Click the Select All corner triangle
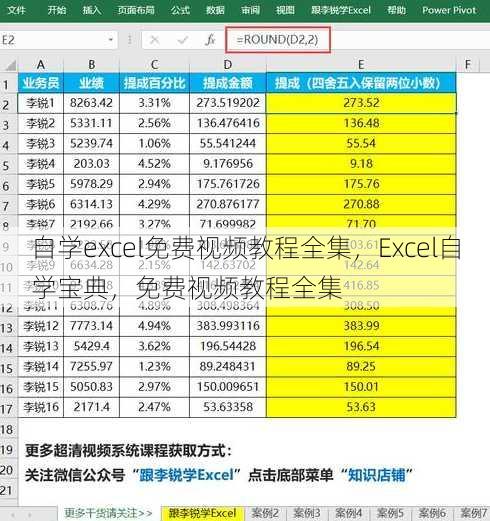The width and height of the screenshot is (490, 521). (10, 65)
